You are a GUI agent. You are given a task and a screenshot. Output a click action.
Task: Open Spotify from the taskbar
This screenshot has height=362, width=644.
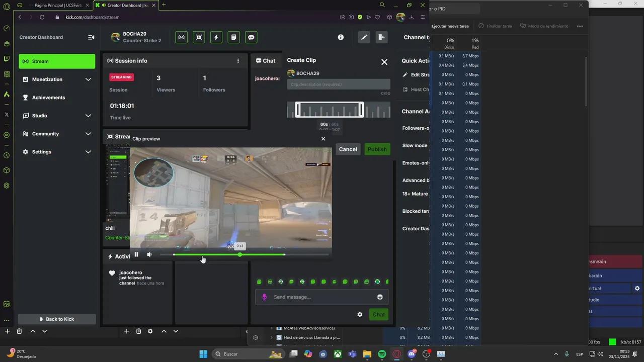[382, 354]
